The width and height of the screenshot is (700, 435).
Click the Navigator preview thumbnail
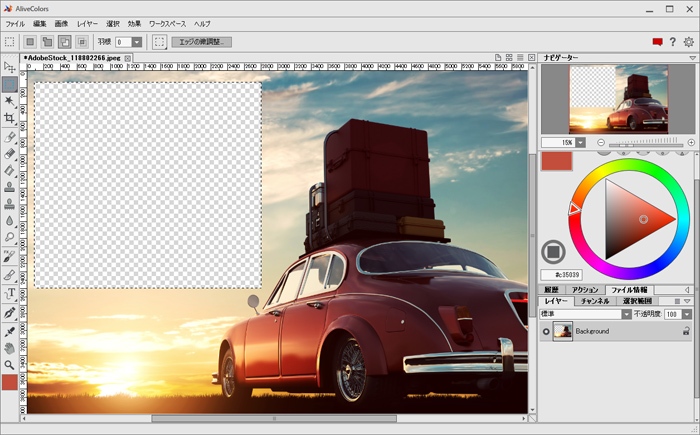(618, 99)
